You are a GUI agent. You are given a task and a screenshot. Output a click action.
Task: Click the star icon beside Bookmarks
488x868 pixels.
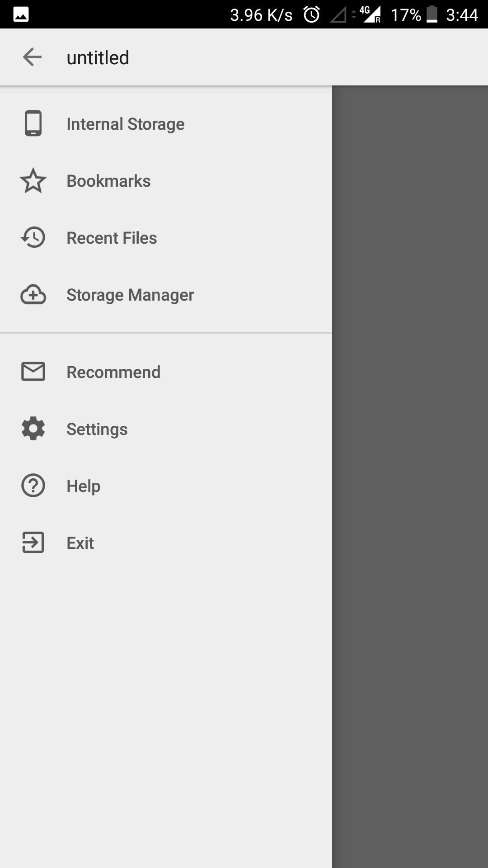click(x=33, y=180)
